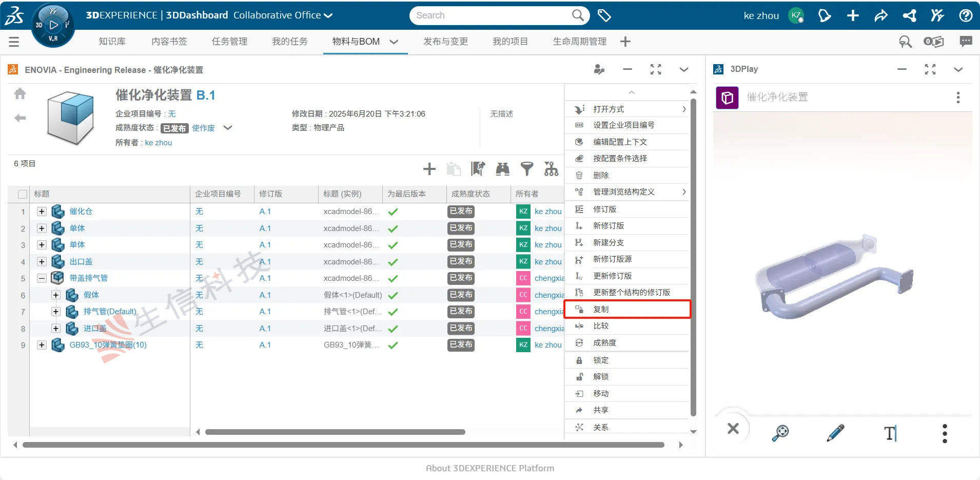Open the social network share icon
This screenshot has height=480, width=980.
[x=910, y=16]
